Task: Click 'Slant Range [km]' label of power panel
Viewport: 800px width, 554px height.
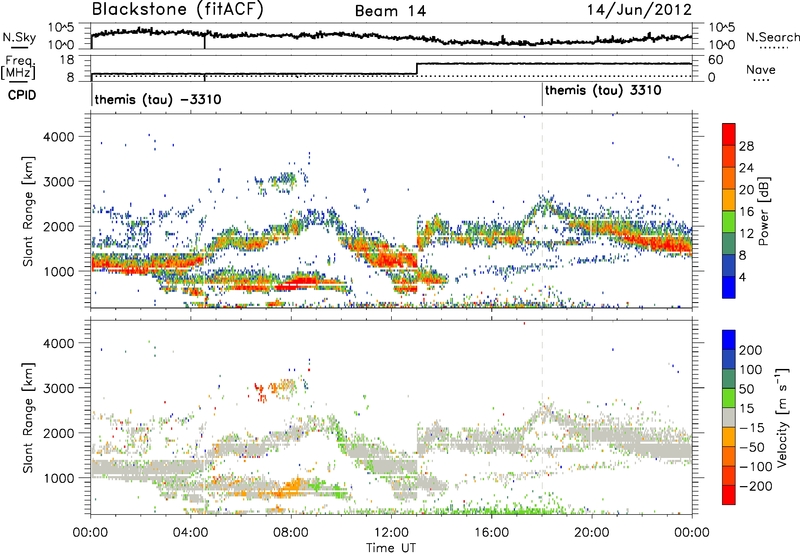Action: point(28,211)
